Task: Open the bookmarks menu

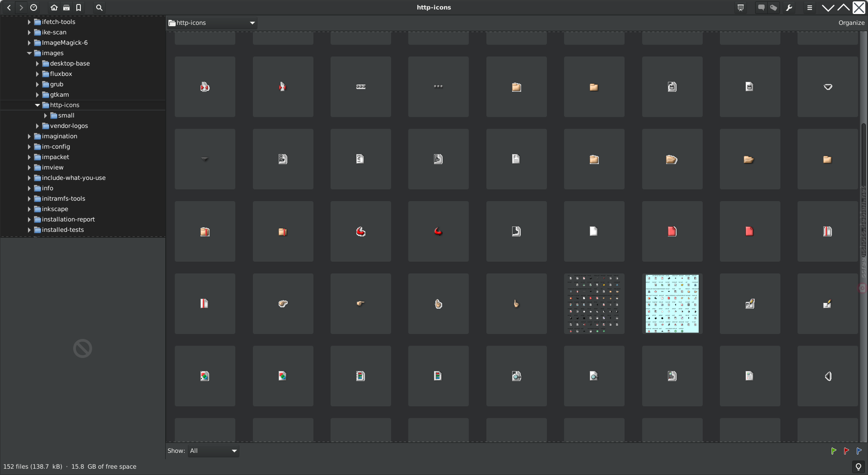Action: click(x=79, y=8)
